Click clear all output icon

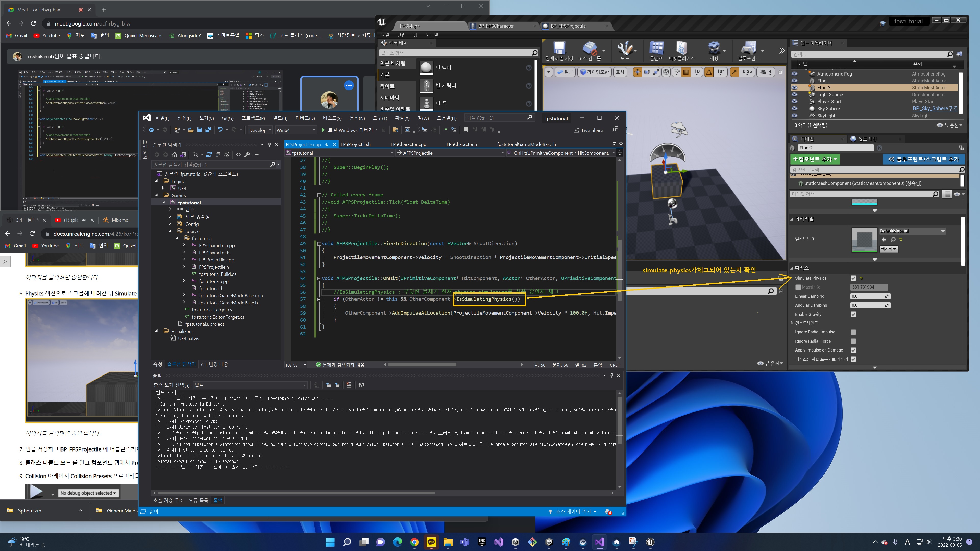click(349, 385)
